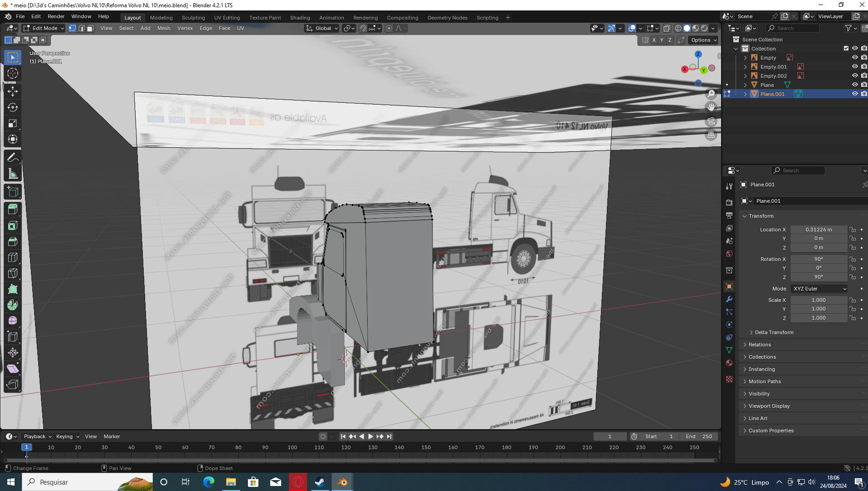Image resolution: width=868 pixels, height=491 pixels.
Task: Choose the Inset Faces tool
Action: [x=13, y=225]
